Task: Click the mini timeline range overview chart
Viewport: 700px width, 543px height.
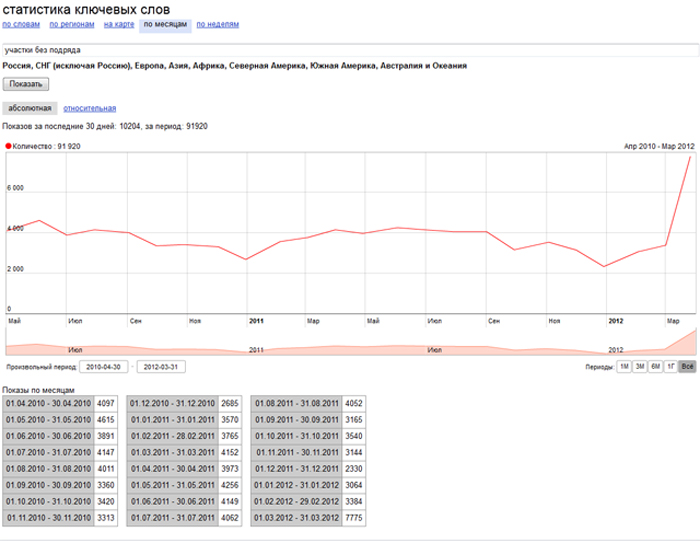Action: pyautogui.click(x=351, y=342)
